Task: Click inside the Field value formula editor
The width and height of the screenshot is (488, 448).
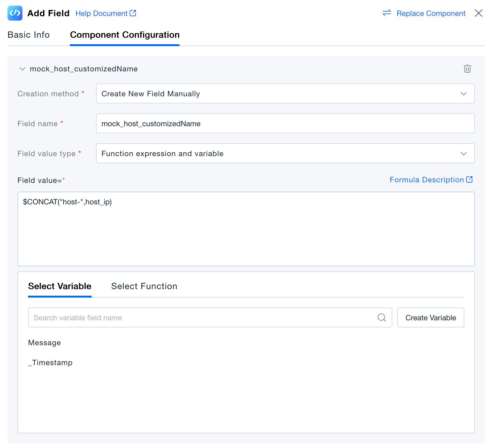Action: [246, 229]
